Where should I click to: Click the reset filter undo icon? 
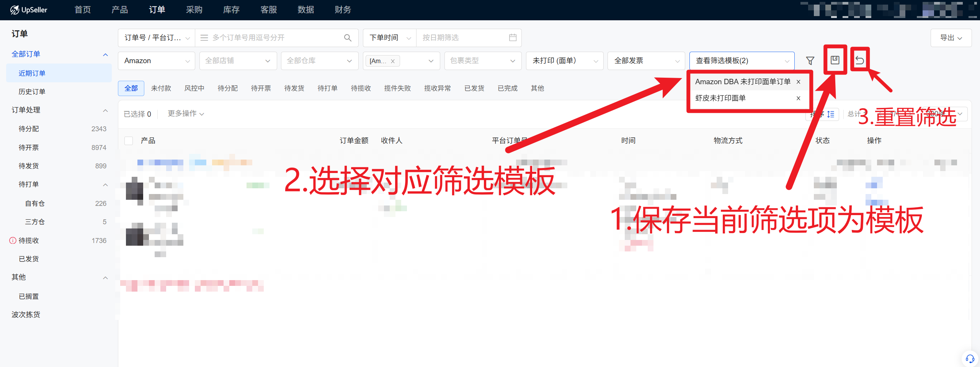[859, 60]
